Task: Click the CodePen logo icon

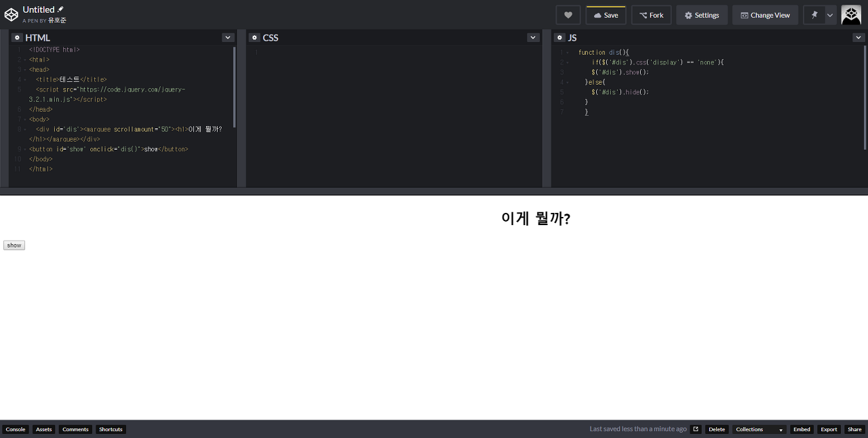Action: 11,14
